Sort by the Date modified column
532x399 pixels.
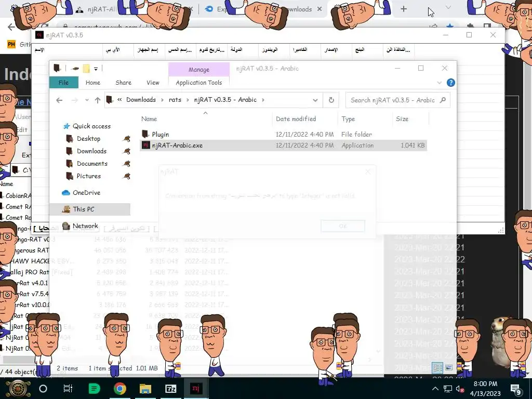click(x=296, y=119)
